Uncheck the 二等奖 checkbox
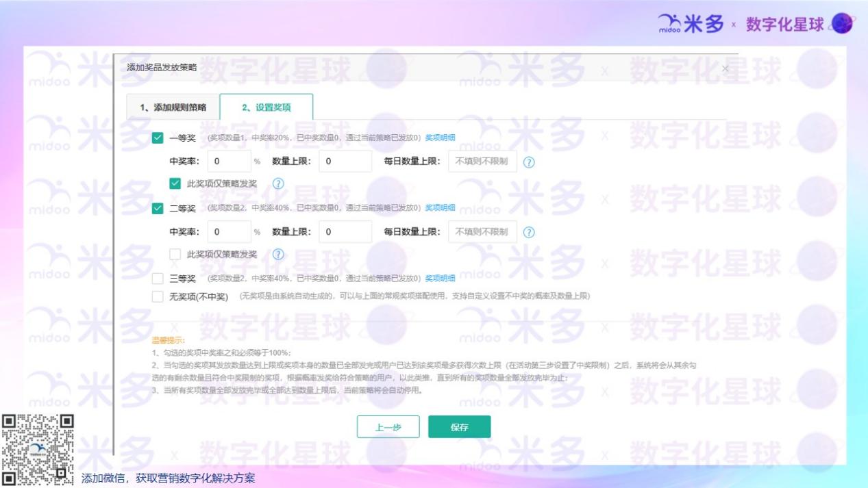868x488 pixels. [x=158, y=208]
